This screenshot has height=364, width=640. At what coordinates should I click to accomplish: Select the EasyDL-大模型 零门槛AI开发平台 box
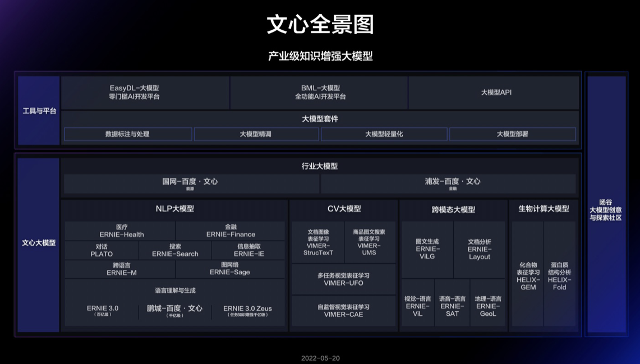145,93
